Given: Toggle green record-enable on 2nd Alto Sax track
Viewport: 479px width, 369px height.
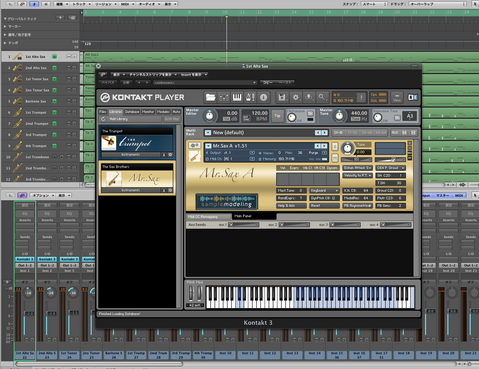Looking at the screenshot, I should coord(54,68).
